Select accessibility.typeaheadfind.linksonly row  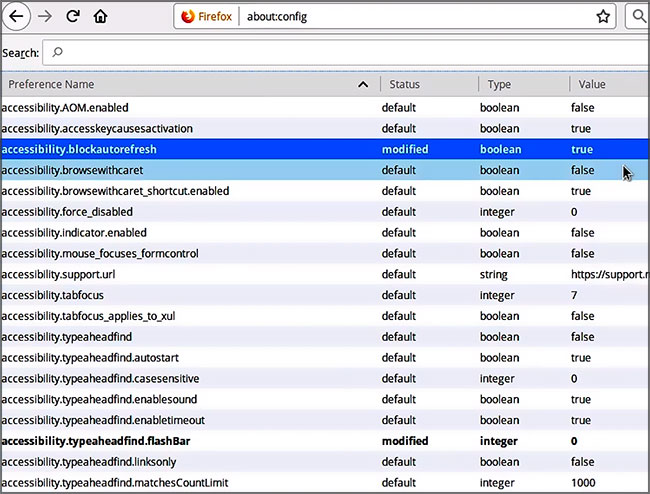(x=325, y=462)
